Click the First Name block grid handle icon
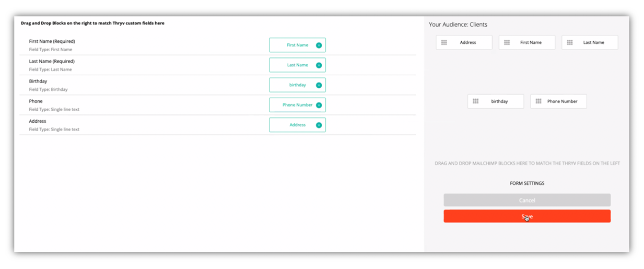The height and width of the screenshot is (269, 644). pyautogui.click(x=507, y=42)
